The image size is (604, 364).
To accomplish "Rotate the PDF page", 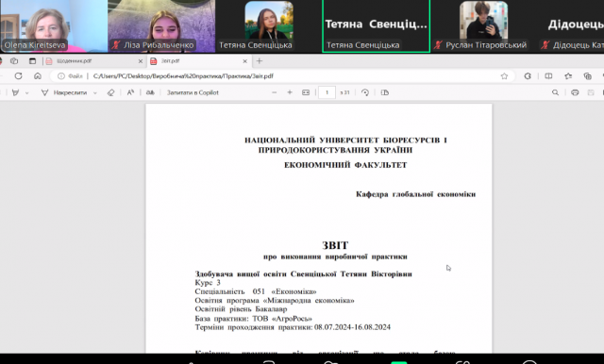I will [x=365, y=92].
